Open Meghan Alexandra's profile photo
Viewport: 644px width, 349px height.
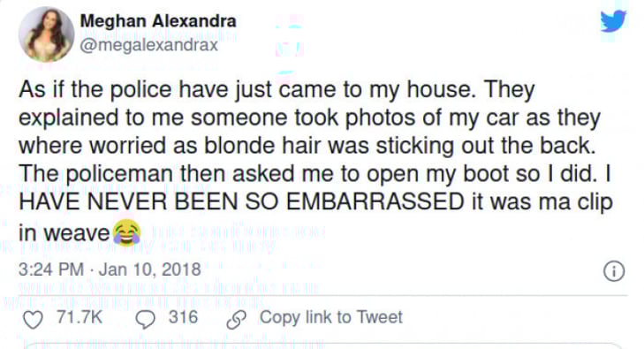click(47, 34)
